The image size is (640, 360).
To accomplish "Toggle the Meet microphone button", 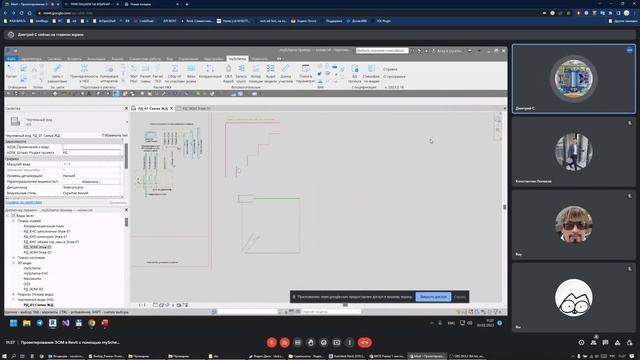I will [x=271, y=342].
